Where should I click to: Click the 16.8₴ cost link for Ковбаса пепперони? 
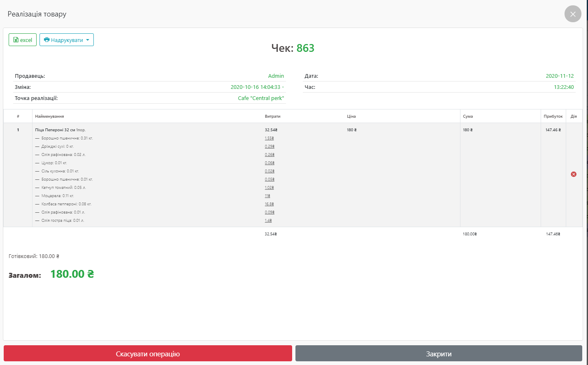[x=269, y=204]
